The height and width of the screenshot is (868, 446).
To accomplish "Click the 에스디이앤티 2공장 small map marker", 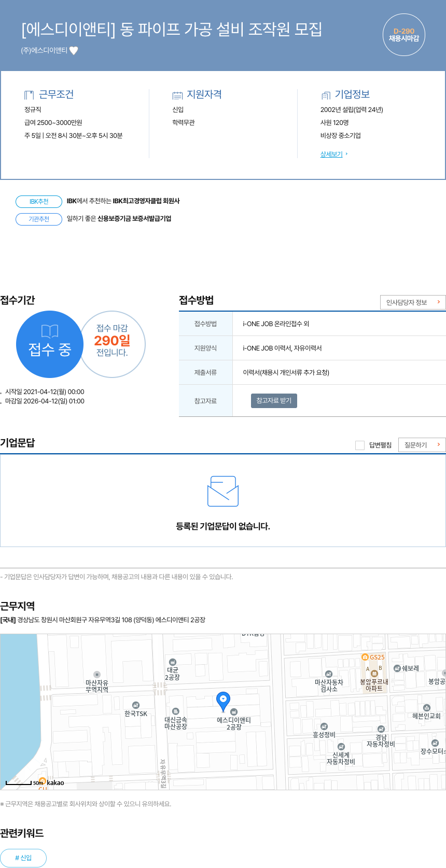I will click(234, 712).
